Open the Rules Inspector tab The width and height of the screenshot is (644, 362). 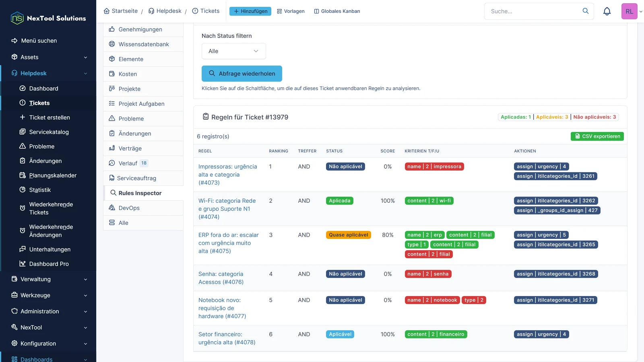(144, 193)
